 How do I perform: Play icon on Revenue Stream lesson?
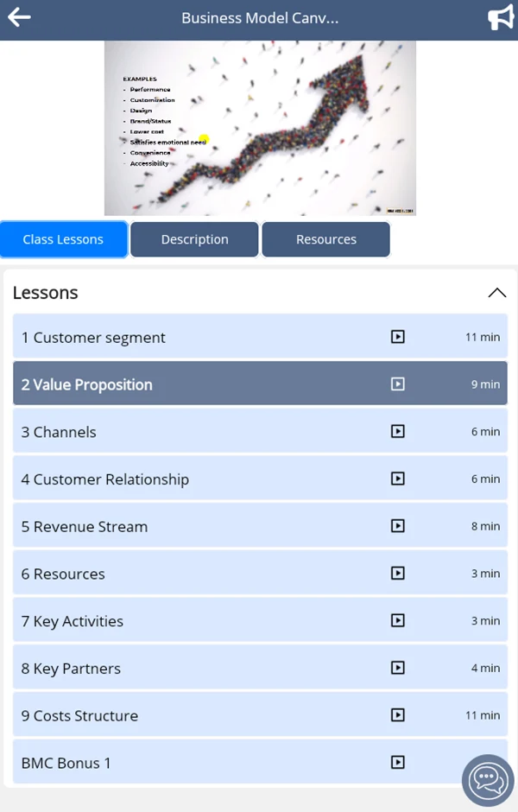coord(397,526)
